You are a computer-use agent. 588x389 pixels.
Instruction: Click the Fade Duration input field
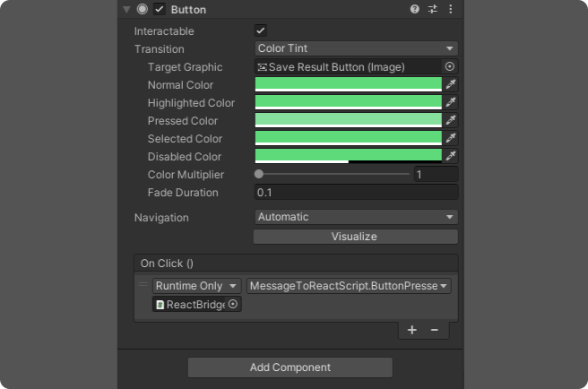click(356, 193)
